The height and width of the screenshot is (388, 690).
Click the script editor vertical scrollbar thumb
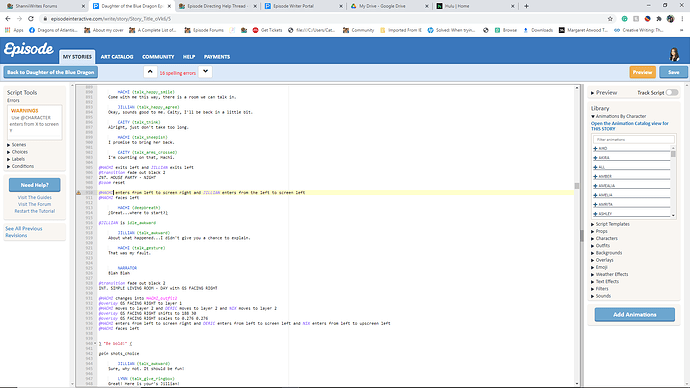577,186
